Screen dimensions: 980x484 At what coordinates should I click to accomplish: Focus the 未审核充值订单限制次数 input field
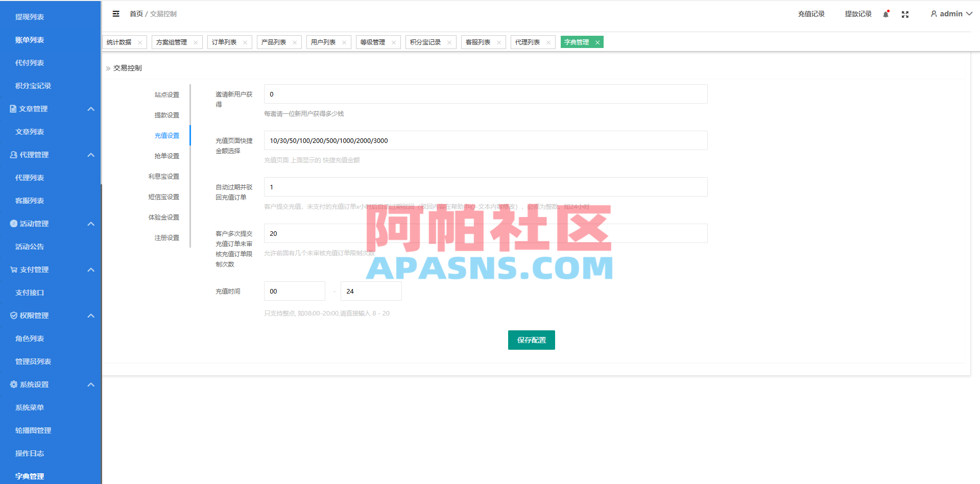point(486,233)
